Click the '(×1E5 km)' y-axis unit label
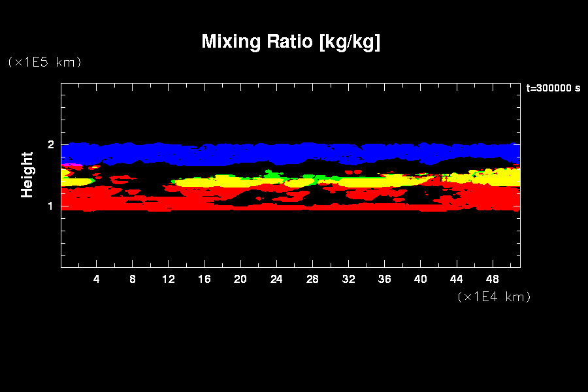The width and height of the screenshot is (588, 392). point(44,62)
